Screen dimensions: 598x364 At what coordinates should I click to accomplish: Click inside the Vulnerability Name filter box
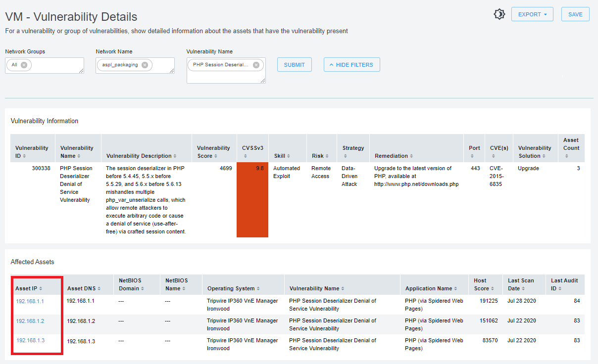pos(226,70)
